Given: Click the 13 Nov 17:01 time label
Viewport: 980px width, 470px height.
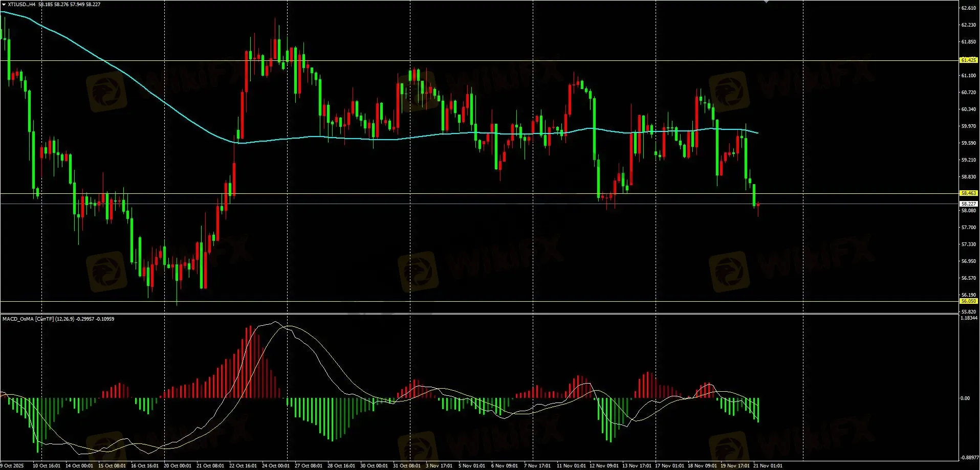Looking at the screenshot, I should click(x=637, y=466).
